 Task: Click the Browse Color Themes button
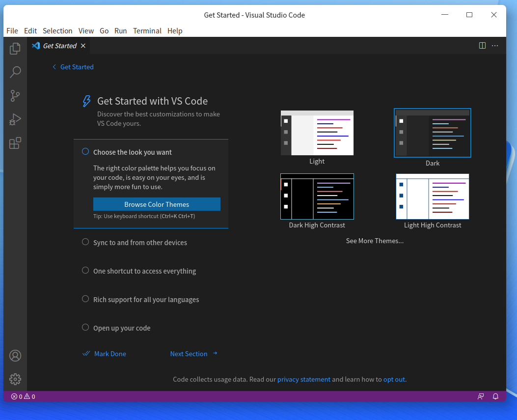pyautogui.click(x=157, y=204)
